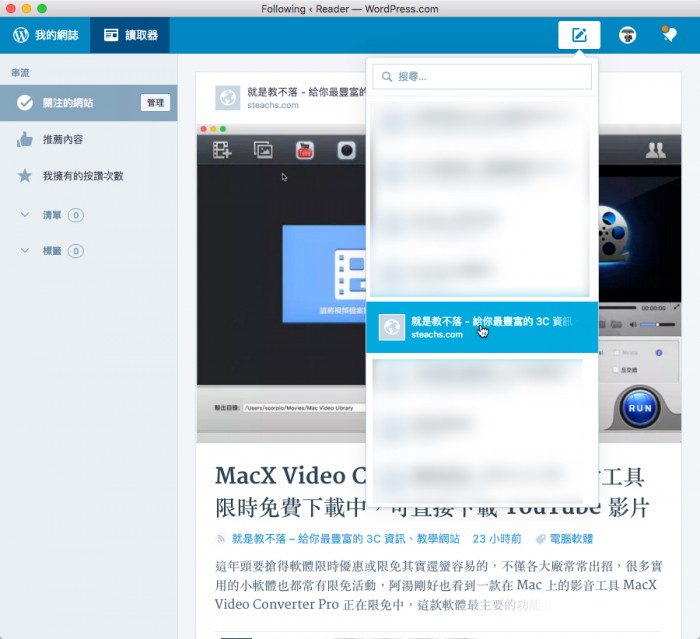Open the user profile avatar in header
The height and width of the screenshot is (639, 700).
click(x=627, y=35)
